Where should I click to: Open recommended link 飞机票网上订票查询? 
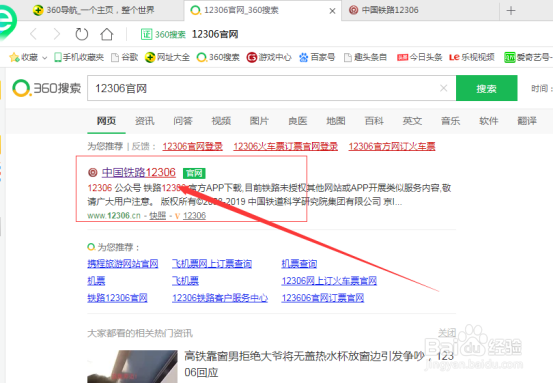[x=212, y=264]
